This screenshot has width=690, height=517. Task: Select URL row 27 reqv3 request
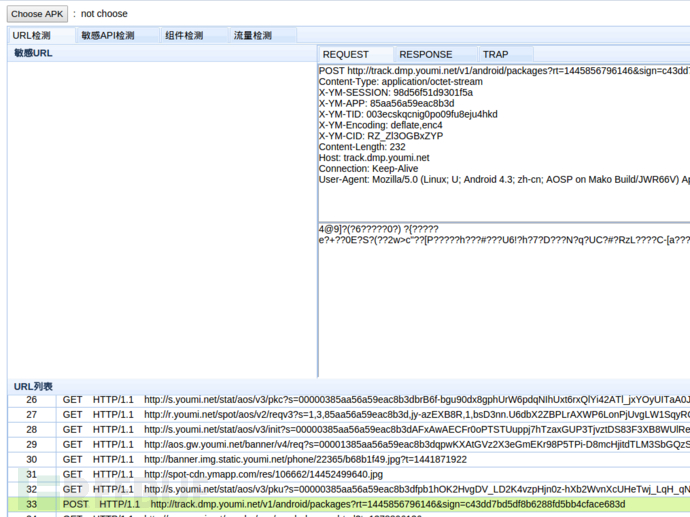tap(349, 415)
